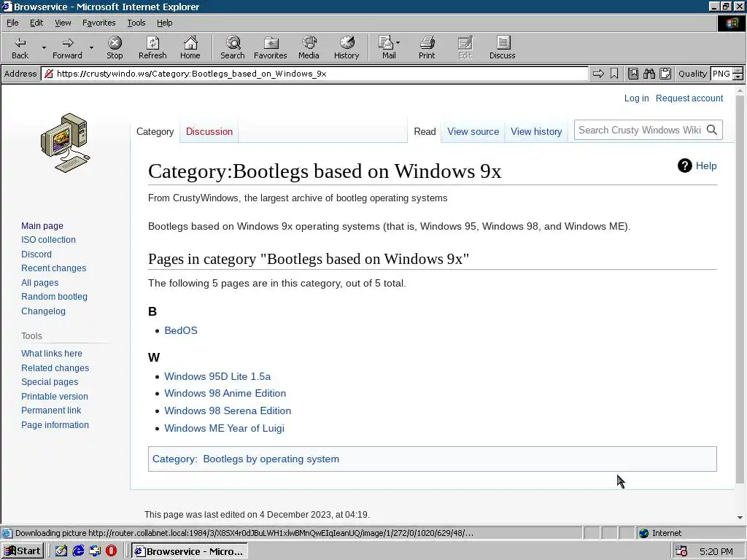Open the View history tab
The image size is (747, 560).
[536, 131]
